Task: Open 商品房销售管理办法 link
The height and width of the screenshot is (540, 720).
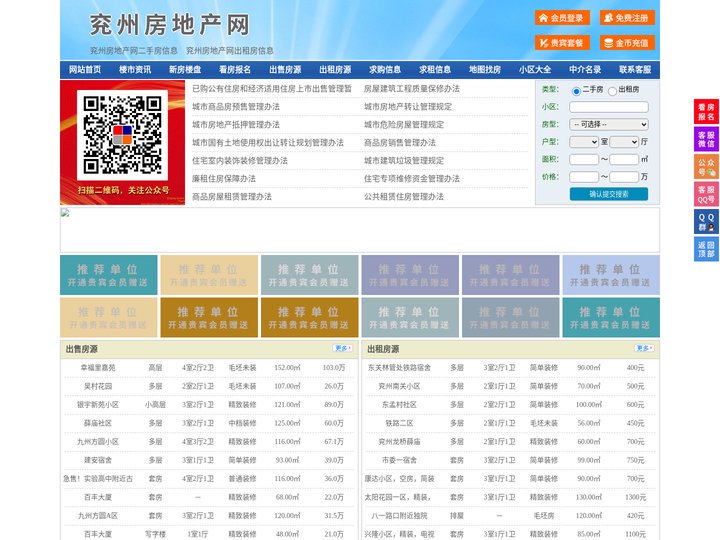Action: tap(400, 143)
